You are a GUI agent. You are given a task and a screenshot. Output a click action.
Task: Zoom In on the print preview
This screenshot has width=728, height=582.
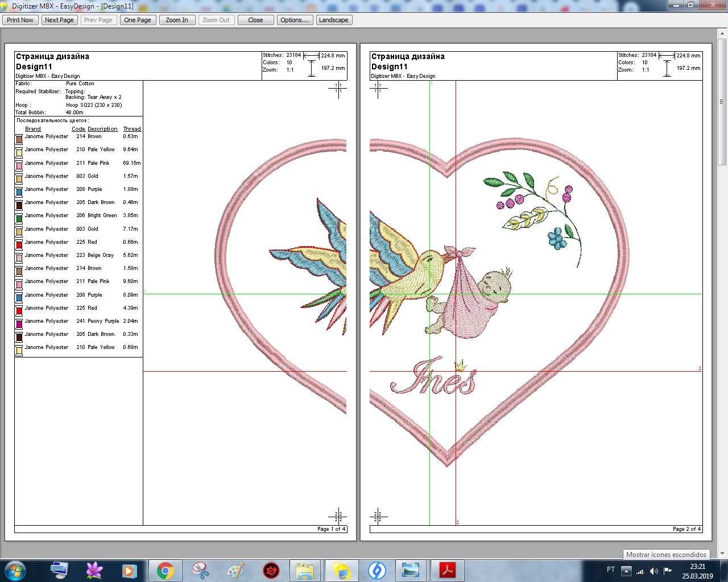tap(177, 20)
